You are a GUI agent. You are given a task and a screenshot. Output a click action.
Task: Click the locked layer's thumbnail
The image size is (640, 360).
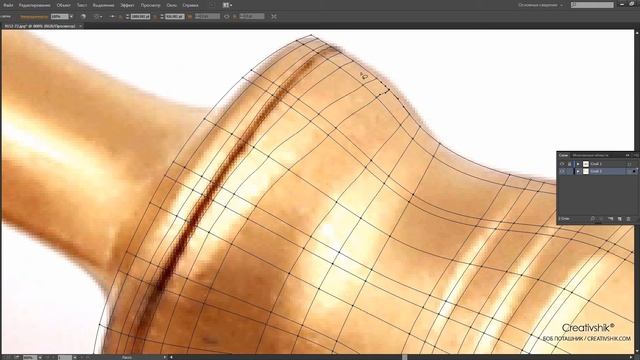[x=586, y=164]
